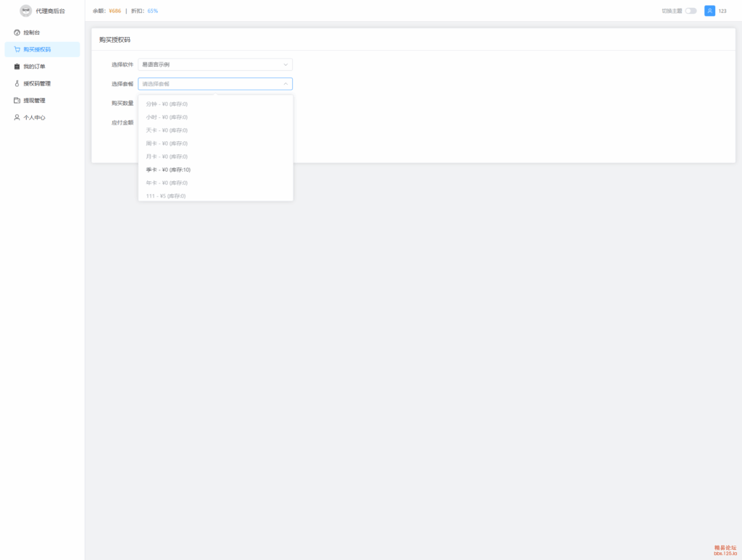Select the 季卡 option with stock 10
Image resolution: width=742 pixels, height=560 pixels.
click(168, 170)
